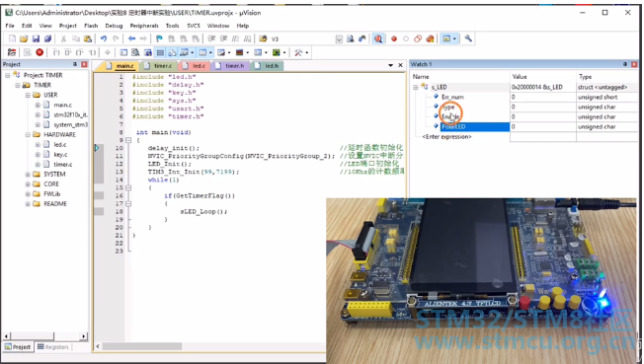Click the Watch Windows icon
Image resolution: width=644 pixels, height=364 pixels.
coord(184,52)
